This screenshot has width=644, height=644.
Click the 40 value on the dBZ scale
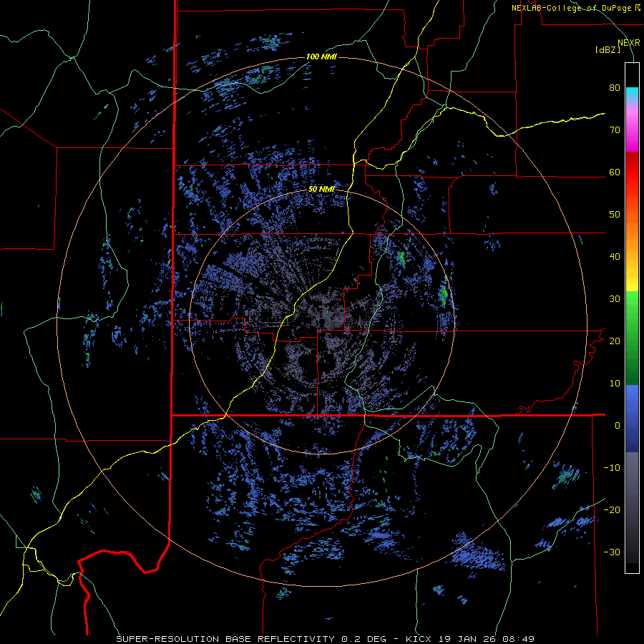[x=615, y=257]
